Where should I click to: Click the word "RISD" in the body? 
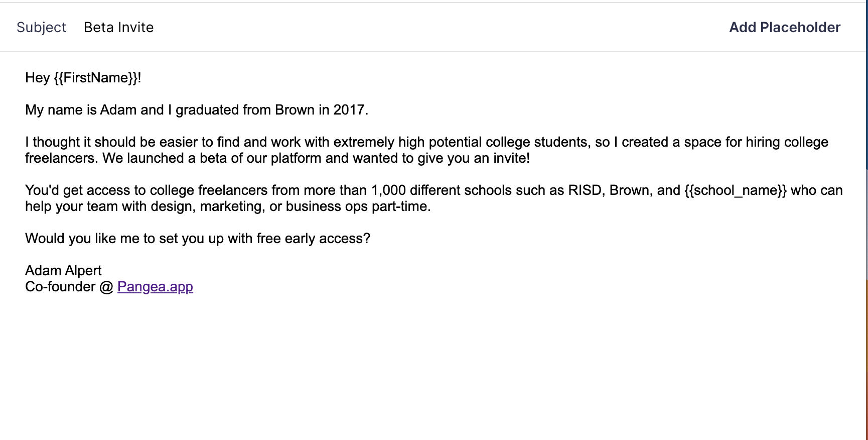click(x=585, y=190)
